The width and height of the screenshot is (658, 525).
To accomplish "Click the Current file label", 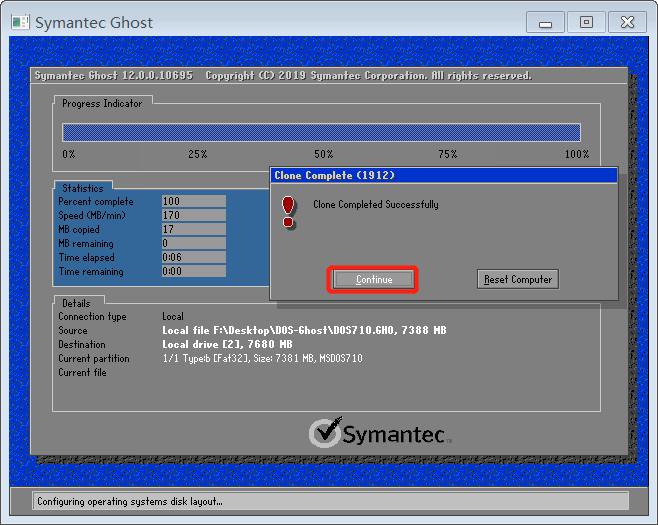I will 82,373.
